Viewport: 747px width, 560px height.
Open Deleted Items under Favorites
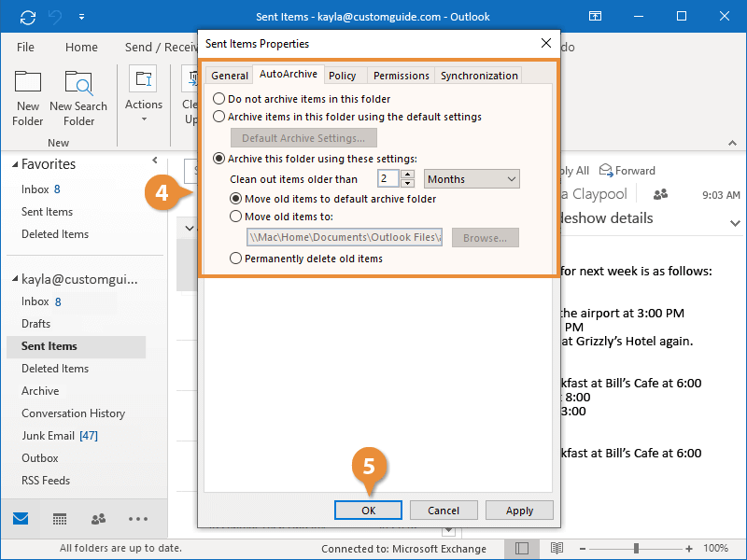click(x=55, y=234)
